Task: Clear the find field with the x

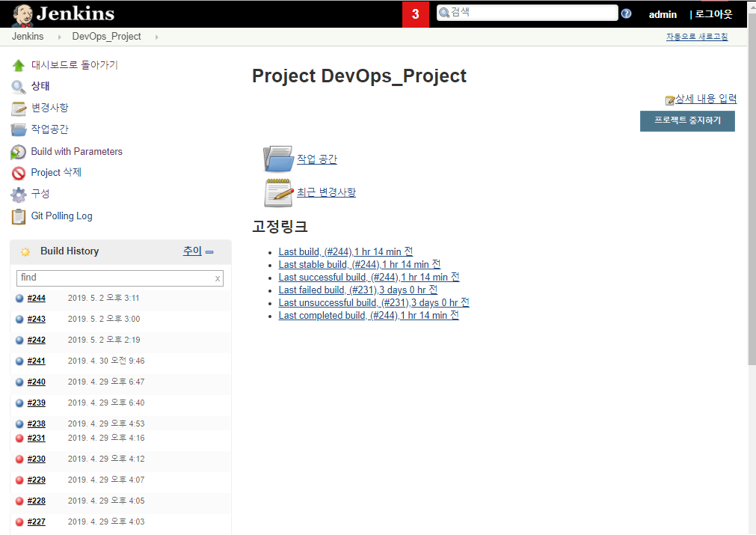Action: click(x=218, y=278)
